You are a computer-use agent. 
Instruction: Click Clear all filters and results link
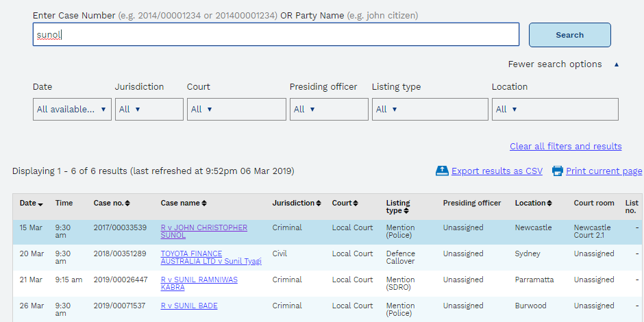(565, 147)
